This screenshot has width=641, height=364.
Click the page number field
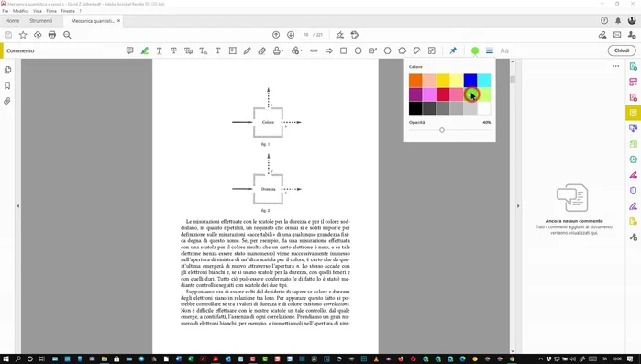coord(305,35)
